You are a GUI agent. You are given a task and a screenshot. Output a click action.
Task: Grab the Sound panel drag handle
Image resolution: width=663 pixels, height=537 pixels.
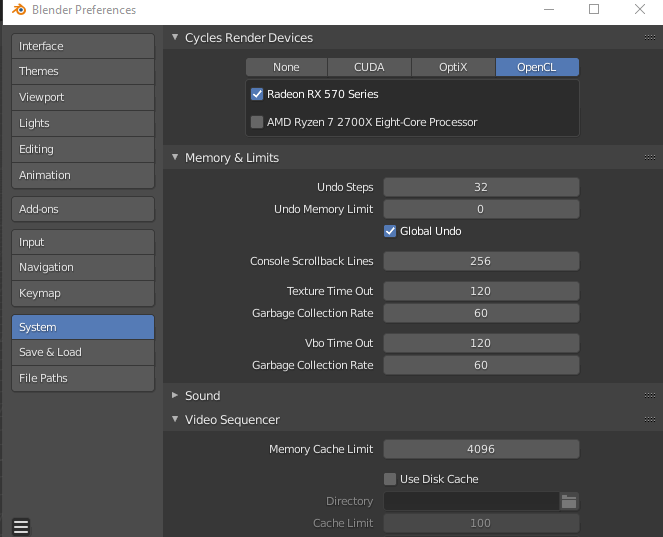(649, 396)
